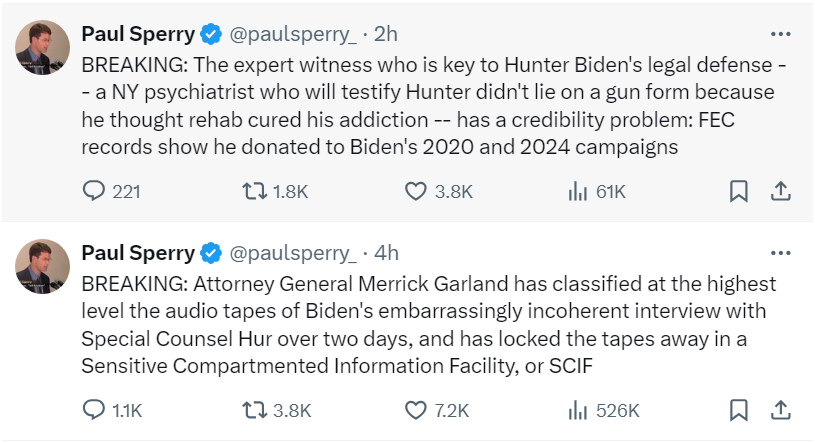Click the @paulsperry_ handle in the second tweet
Screen dimensions: 815x443
[x=293, y=252]
